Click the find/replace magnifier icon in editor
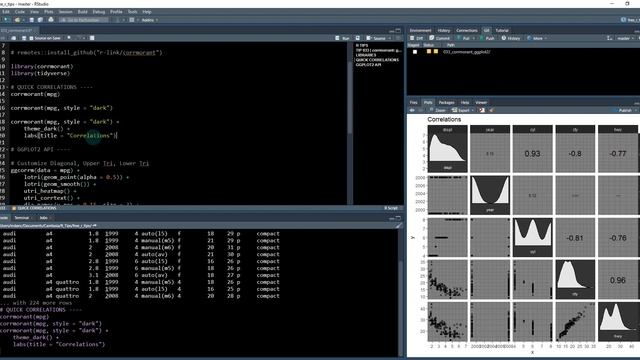This screenshot has height=360, width=640. [x=69, y=38]
